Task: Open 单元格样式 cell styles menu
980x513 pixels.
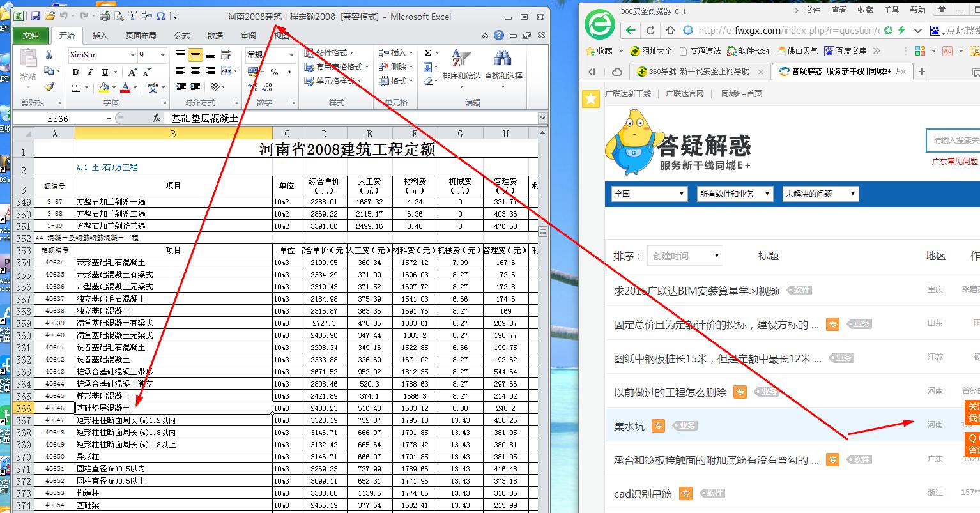Action: tap(333, 81)
